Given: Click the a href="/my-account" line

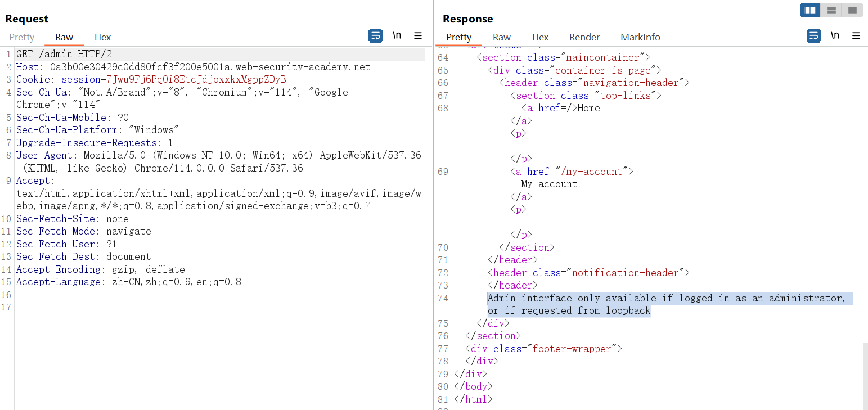Looking at the screenshot, I should 572,172.
